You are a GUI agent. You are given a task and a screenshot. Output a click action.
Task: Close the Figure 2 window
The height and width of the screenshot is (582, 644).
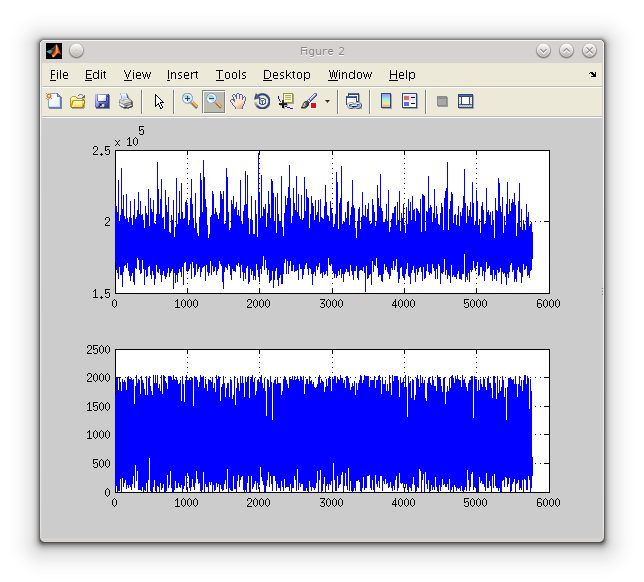[x=589, y=51]
